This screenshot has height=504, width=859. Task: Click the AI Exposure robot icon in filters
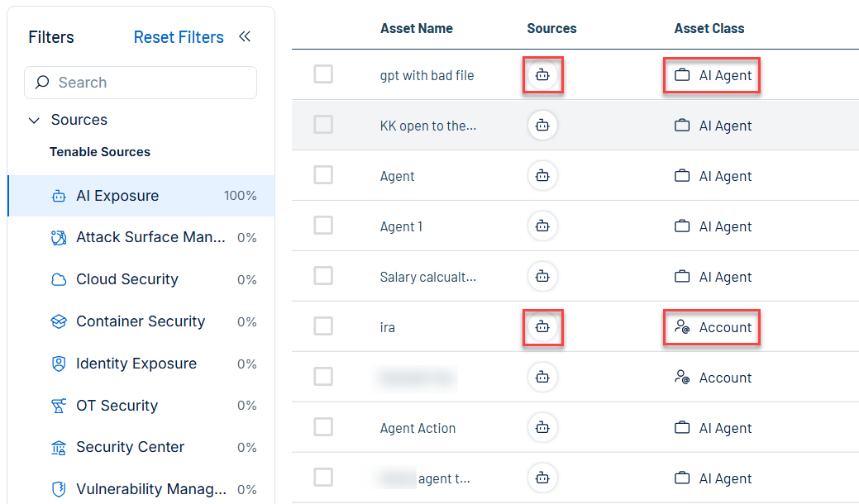click(x=59, y=197)
